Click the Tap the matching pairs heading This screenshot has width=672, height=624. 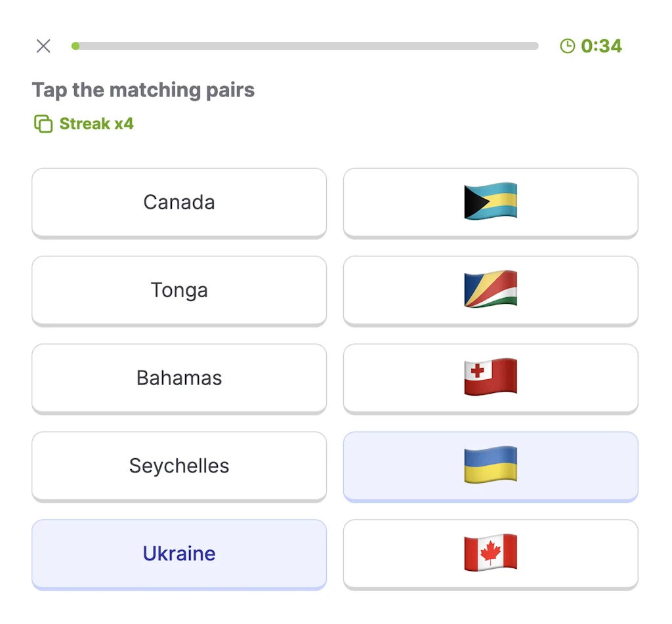point(142,90)
